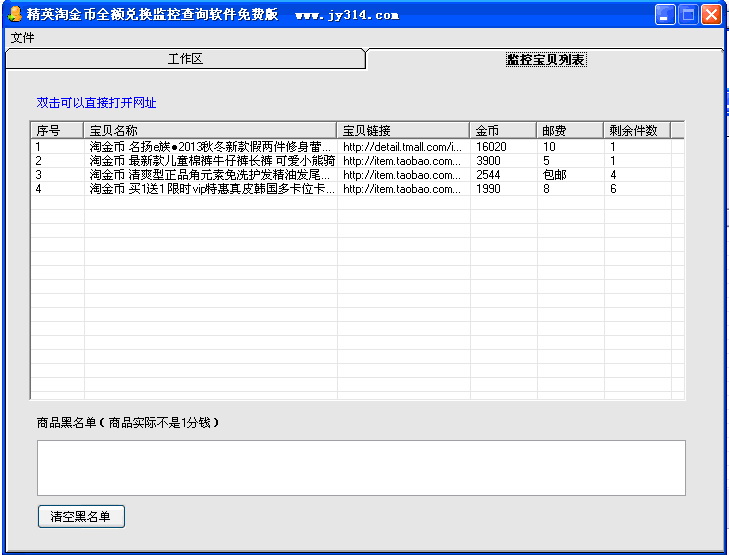Screen dimensions: 729x555
Task: Close the application window
Action: [x=711, y=14]
